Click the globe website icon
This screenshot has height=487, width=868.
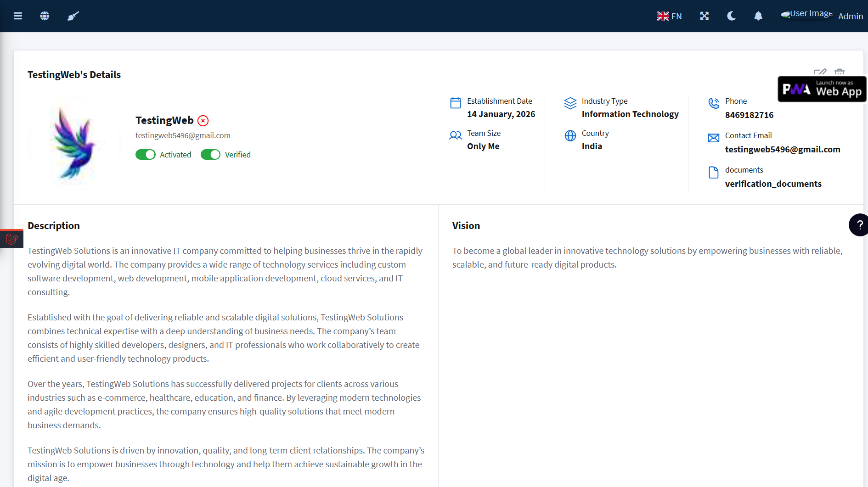pyautogui.click(x=45, y=16)
